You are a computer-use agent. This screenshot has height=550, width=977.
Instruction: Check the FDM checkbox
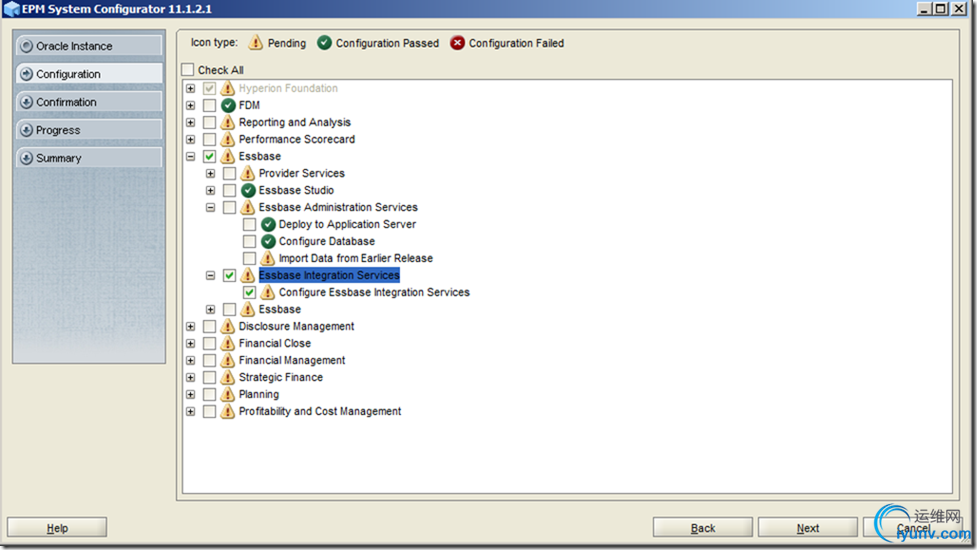209,105
